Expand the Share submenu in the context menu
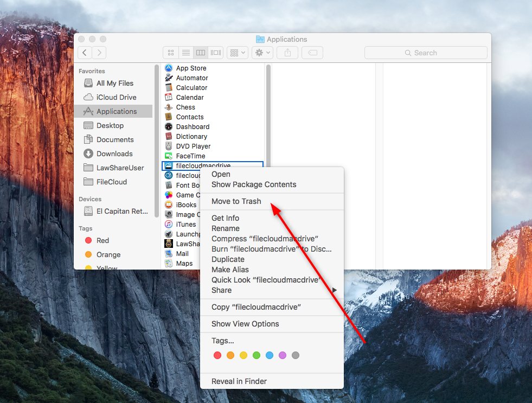This screenshot has width=532, height=403. tap(271, 290)
